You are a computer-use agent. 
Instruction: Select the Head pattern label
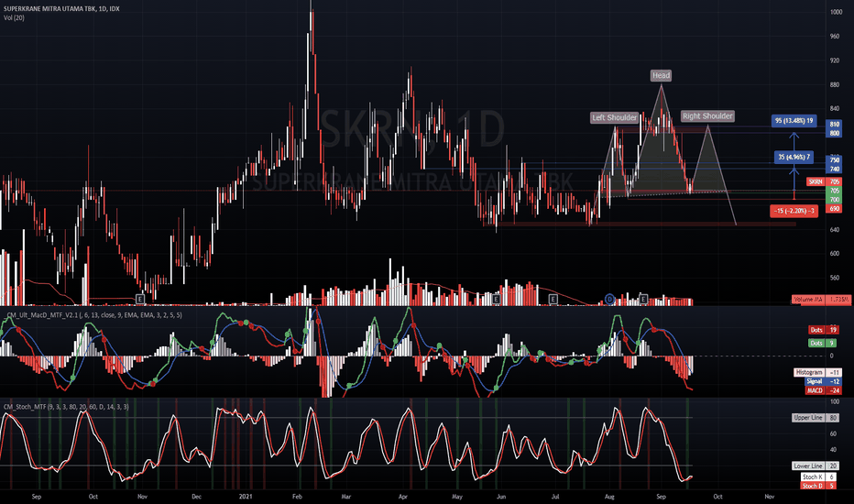661,75
